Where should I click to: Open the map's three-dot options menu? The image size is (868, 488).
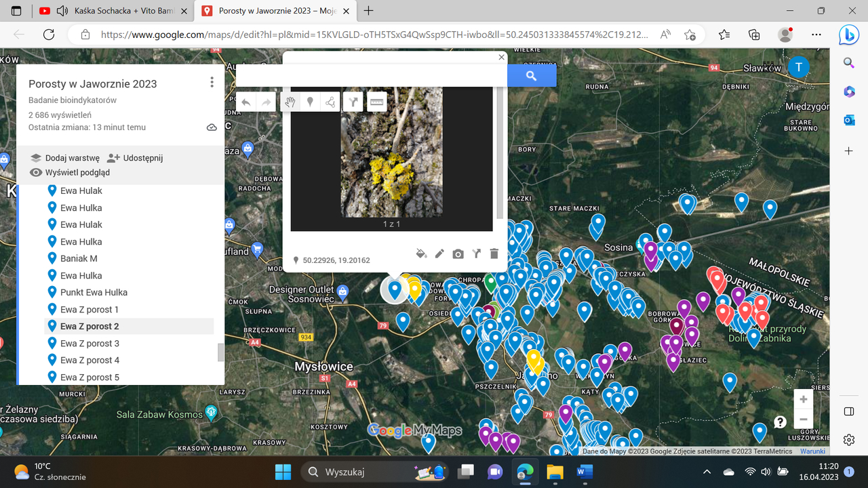coord(212,83)
